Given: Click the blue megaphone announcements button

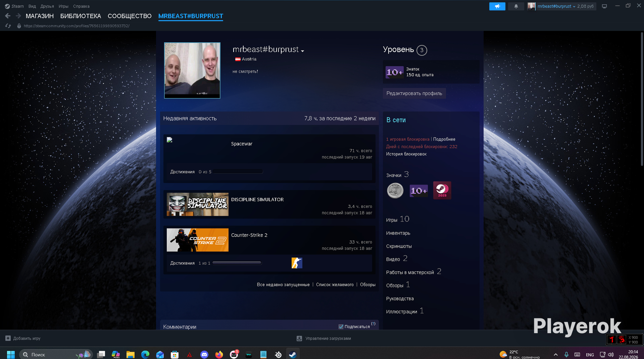Looking at the screenshot, I should tap(497, 6).
